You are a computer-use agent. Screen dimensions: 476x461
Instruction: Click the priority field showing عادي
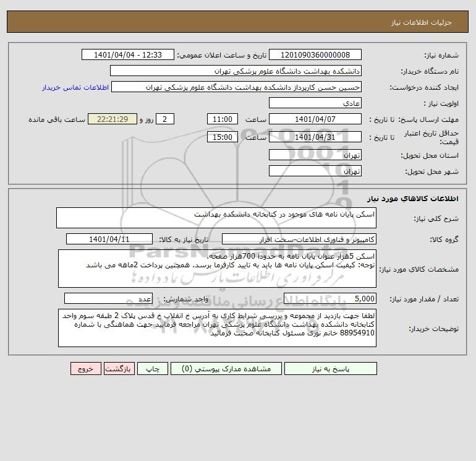315,103
